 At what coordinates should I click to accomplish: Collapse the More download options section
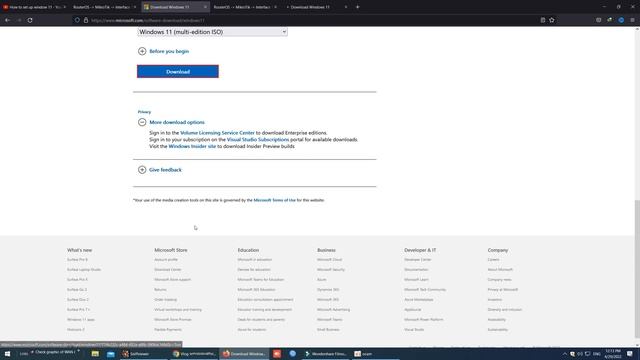[171, 122]
